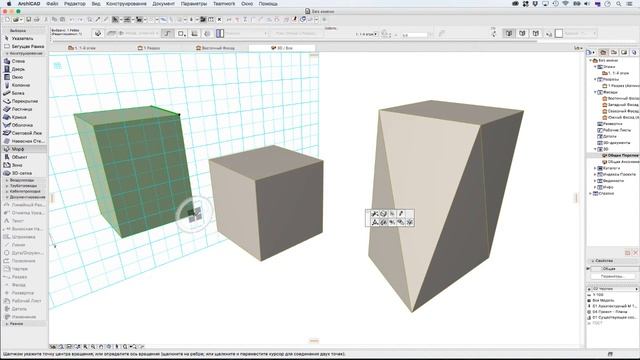The width and height of the screenshot is (640, 360).
Task: Open the ArchiCAD application menu
Action: click(28, 4)
